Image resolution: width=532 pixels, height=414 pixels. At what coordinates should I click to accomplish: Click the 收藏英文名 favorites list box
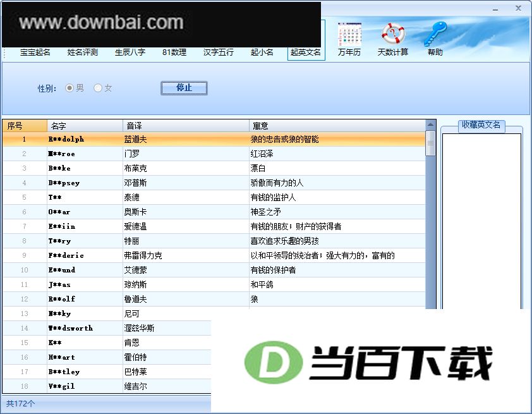481,221
